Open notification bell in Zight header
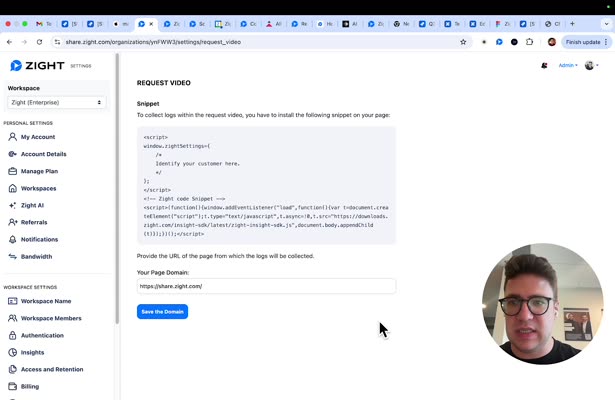Screen dimensions: 615x400 point(544,65)
